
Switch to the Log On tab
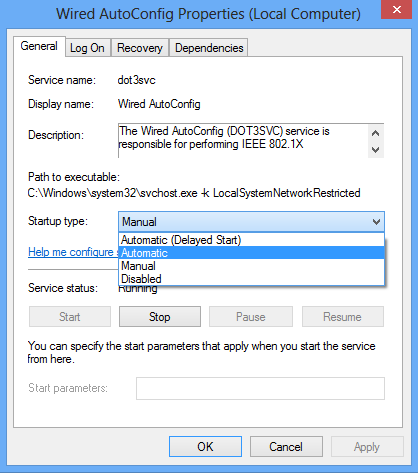tap(87, 48)
